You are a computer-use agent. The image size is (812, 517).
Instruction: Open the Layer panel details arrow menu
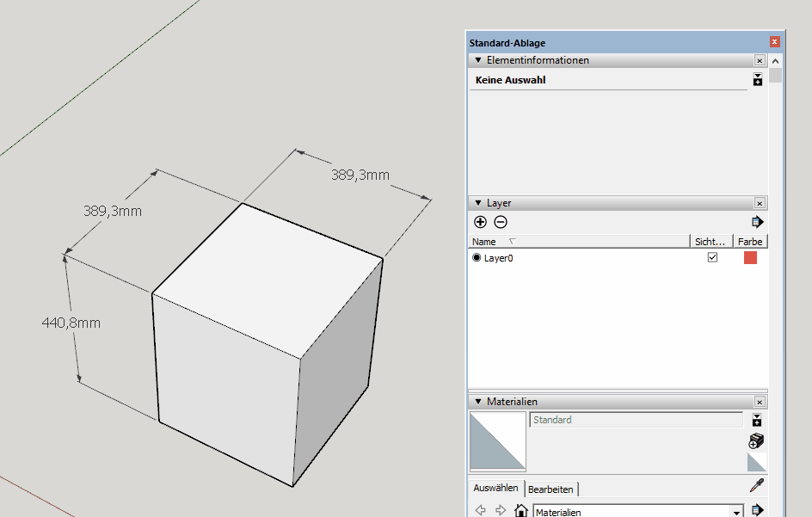[757, 222]
